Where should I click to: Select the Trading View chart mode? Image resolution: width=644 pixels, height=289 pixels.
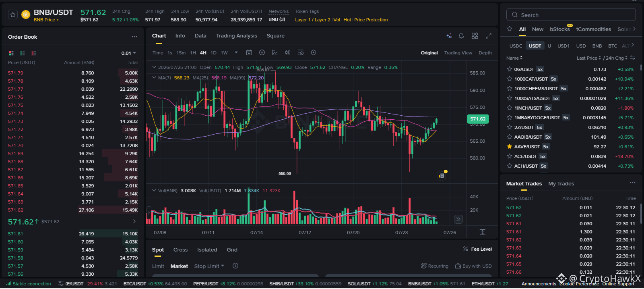458,53
